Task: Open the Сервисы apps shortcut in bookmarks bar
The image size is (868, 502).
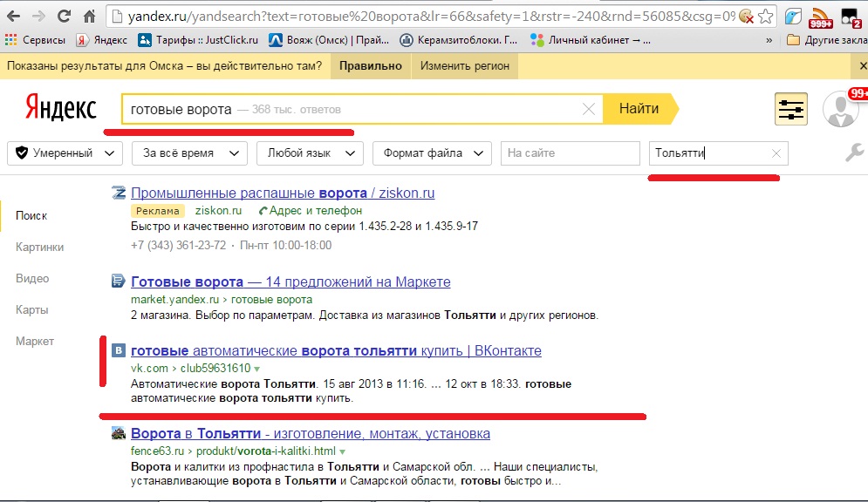Action: pos(35,40)
